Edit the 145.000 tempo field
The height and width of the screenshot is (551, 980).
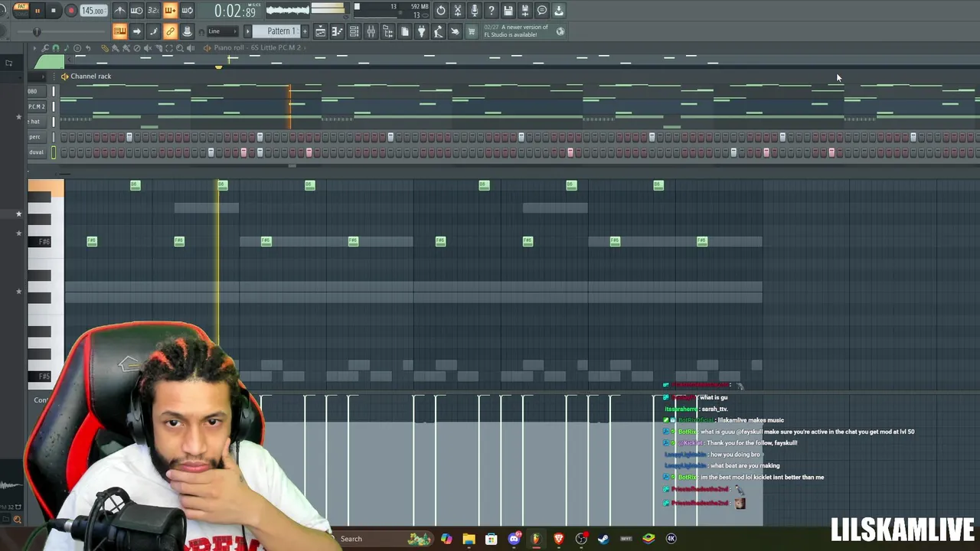(93, 11)
